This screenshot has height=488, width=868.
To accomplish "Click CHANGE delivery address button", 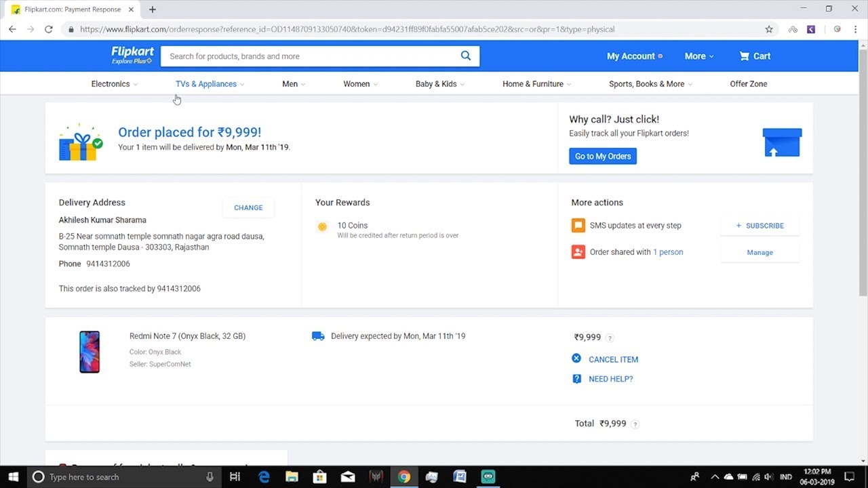I will tap(248, 208).
